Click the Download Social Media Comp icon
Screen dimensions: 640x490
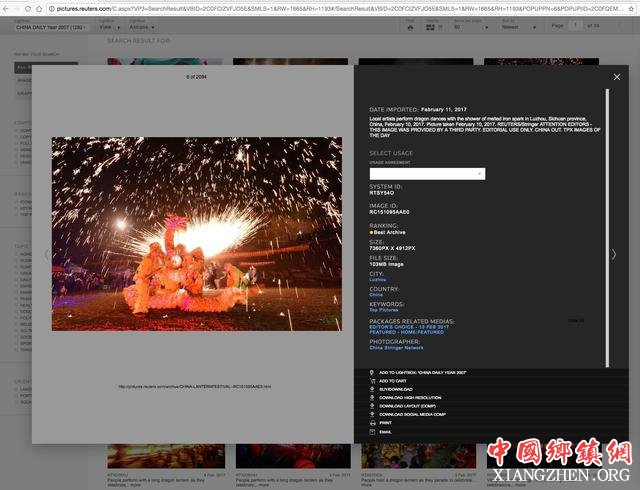pos(370,414)
